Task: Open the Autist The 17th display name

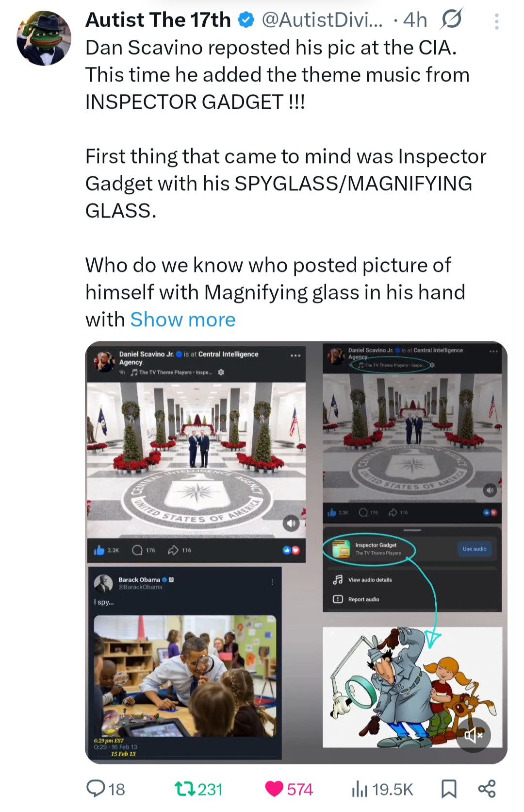Action: click(158, 20)
